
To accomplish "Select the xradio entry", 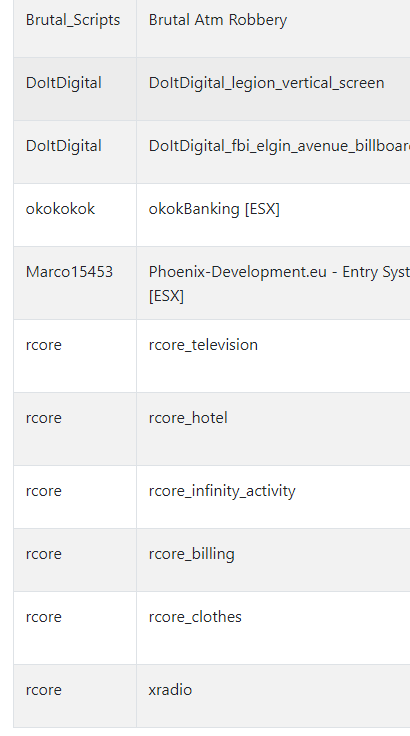I will (x=170, y=690).
